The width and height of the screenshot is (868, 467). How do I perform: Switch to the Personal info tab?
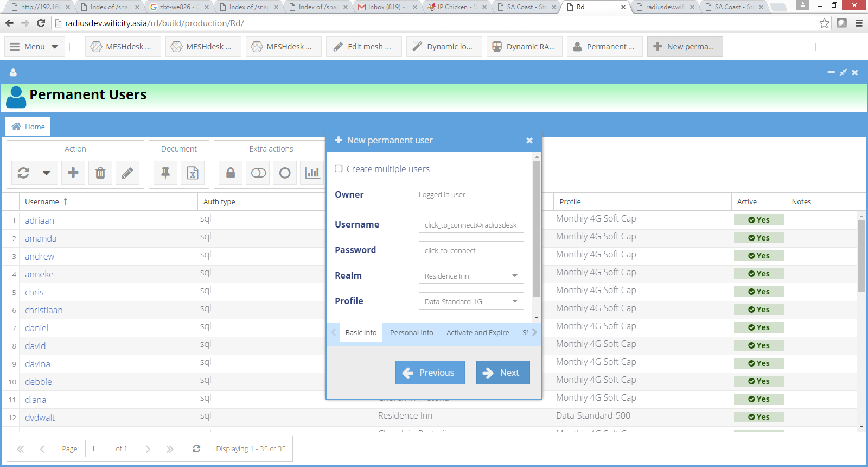click(x=411, y=332)
